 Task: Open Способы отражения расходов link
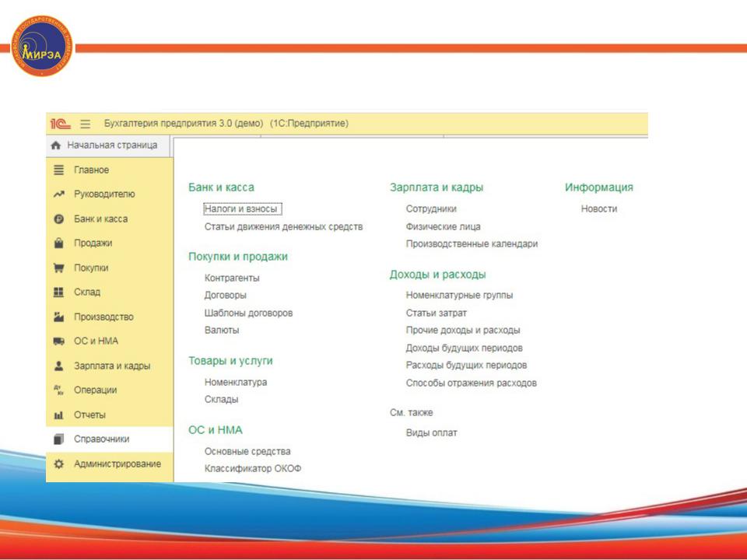[472, 383]
